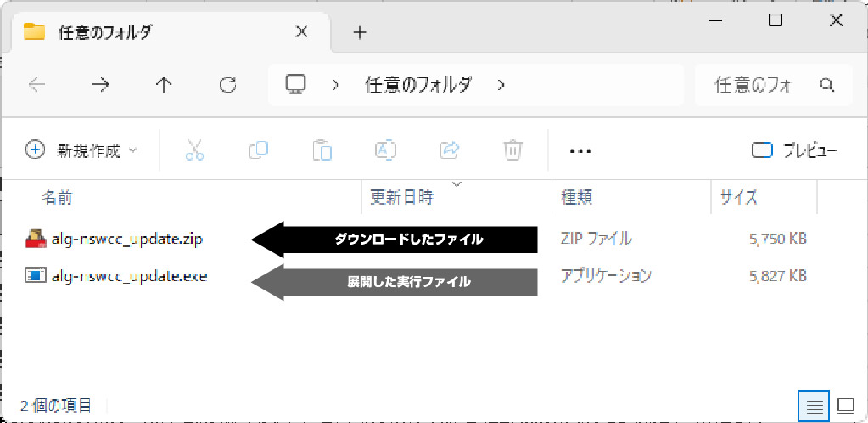
Task: Open the See more (…) toolbar menu
Action: tap(580, 150)
